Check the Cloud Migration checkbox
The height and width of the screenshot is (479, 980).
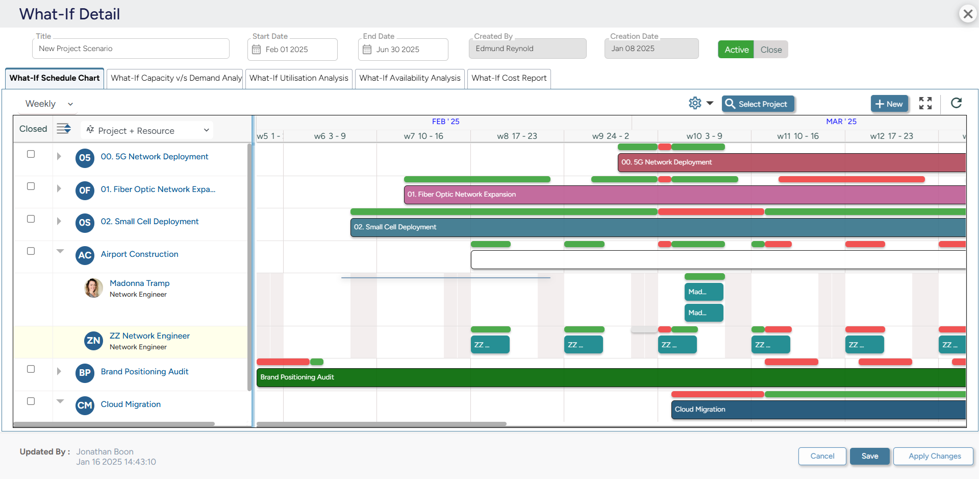click(x=31, y=401)
